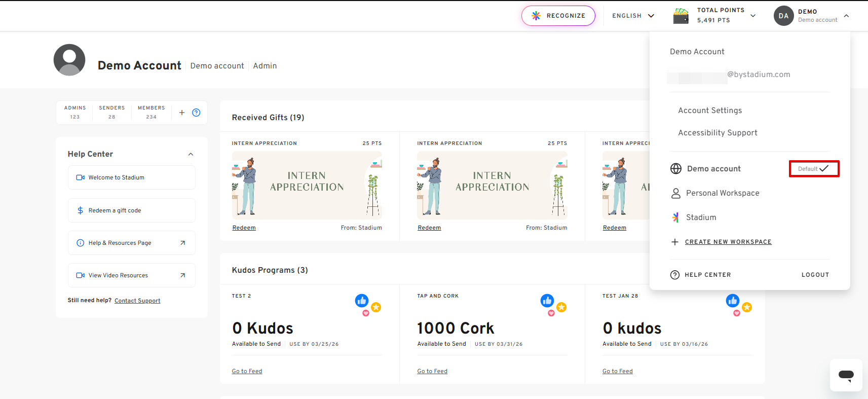The height and width of the screenshot is (399, 868).
Task: Collapse the Help Center panel
Action: point(191,154)
